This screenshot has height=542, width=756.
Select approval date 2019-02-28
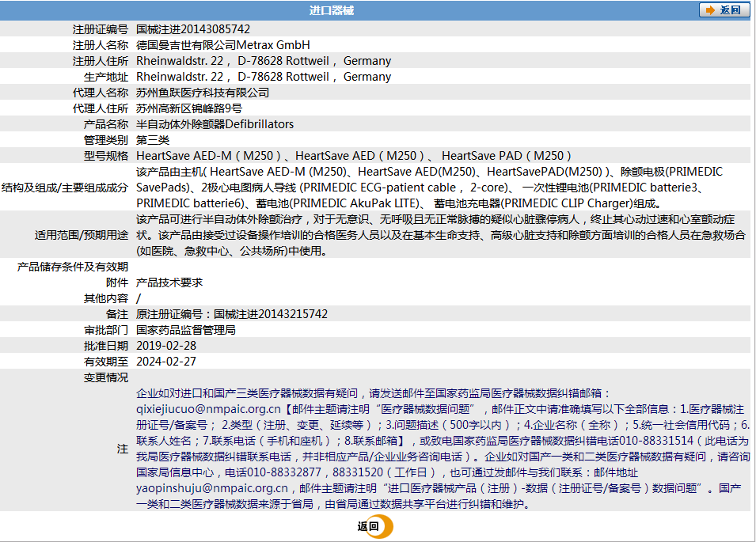click(x=166, y=346)
